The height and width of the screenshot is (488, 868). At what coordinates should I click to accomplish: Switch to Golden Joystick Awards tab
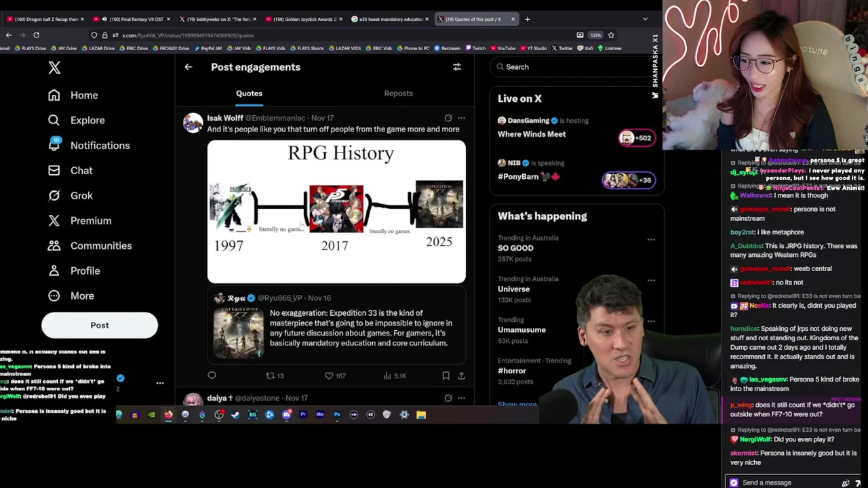[x=302, y=19]
